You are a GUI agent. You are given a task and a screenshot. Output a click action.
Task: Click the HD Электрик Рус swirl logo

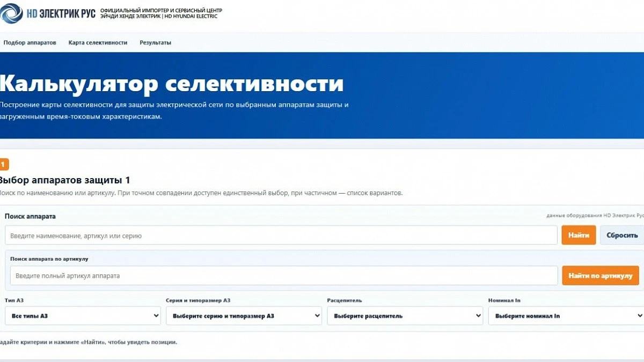[x=12, y=13]
